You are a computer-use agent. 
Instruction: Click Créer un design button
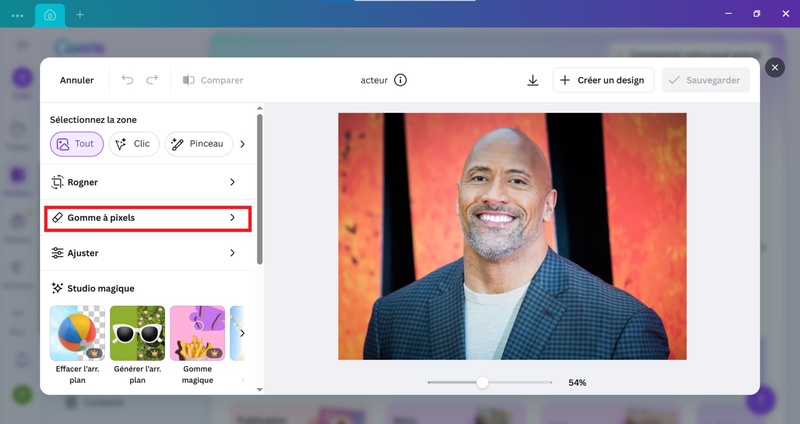pyautogui.click(x=603, y=80)
